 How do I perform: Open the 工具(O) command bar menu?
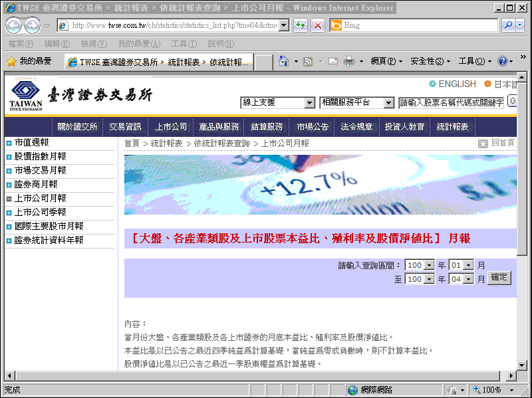click(475, 61)
